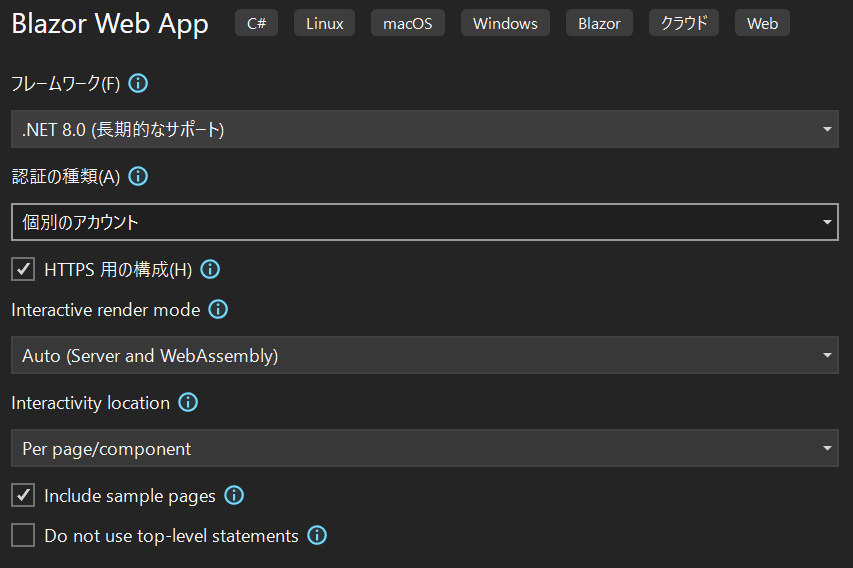Toggle the Include sample pages checkbox
The height and width of the screenshot is (568, 853).
pos(23,495)
